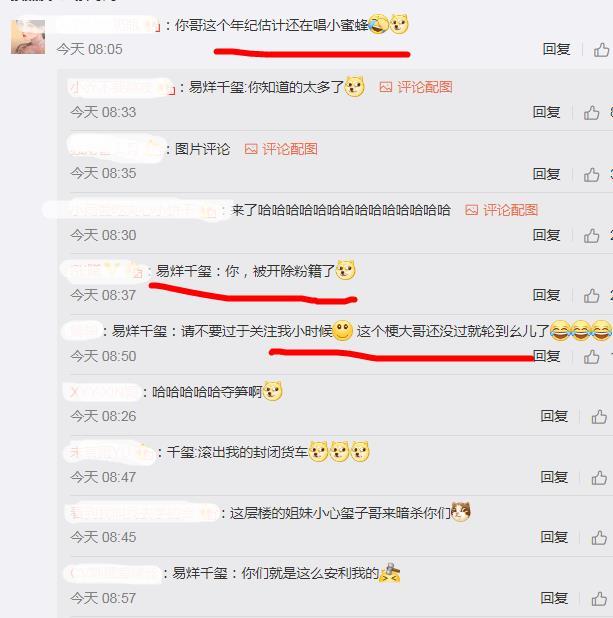Click thumbs-up on the 08:30 comment

tap(591, 236)
